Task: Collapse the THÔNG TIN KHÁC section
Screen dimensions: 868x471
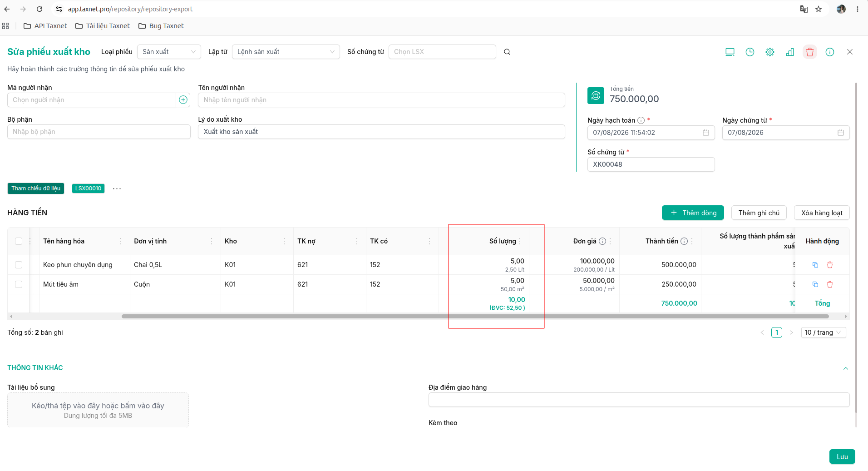Action: 846,368
